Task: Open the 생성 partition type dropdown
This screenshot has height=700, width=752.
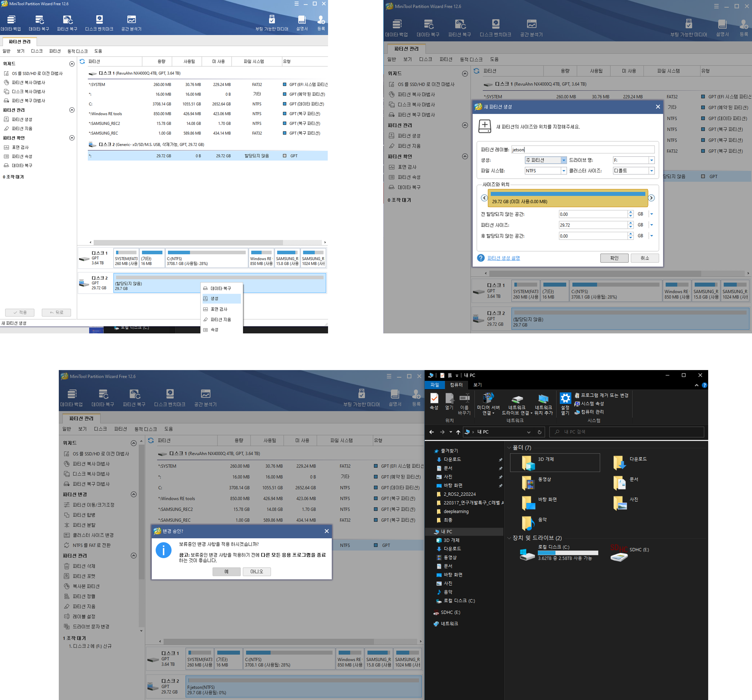Action: coord(564,160)
